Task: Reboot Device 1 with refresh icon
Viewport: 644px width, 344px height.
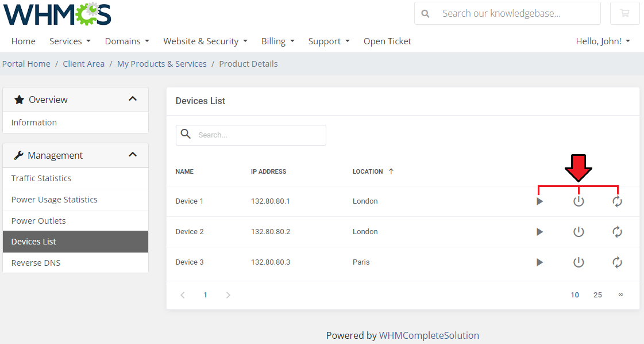Action: 617,201
